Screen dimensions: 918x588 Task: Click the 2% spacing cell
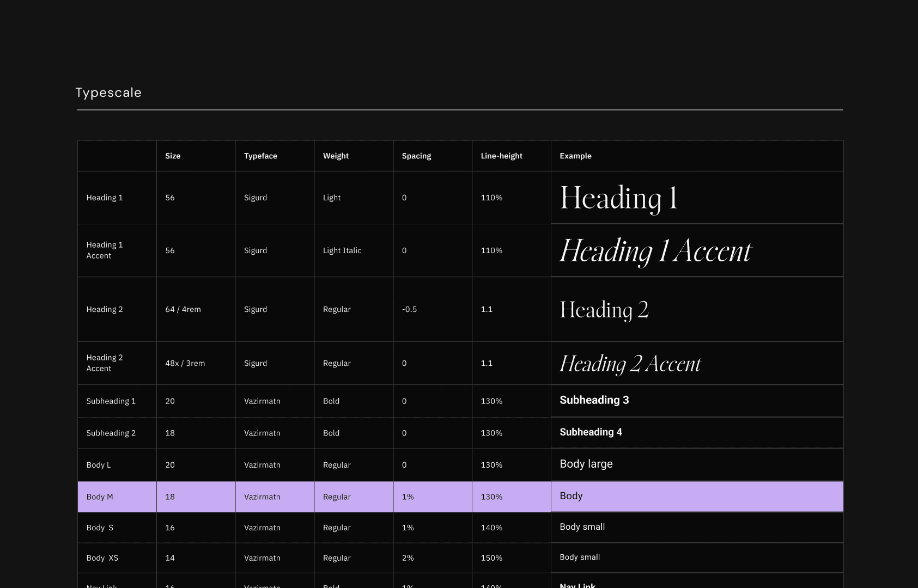(433, 558)
